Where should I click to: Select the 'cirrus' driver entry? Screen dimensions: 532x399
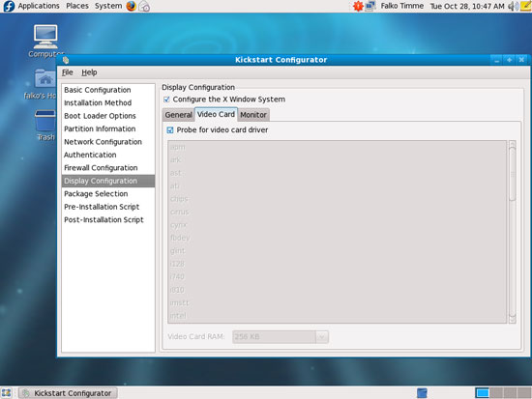pos(337,212)
